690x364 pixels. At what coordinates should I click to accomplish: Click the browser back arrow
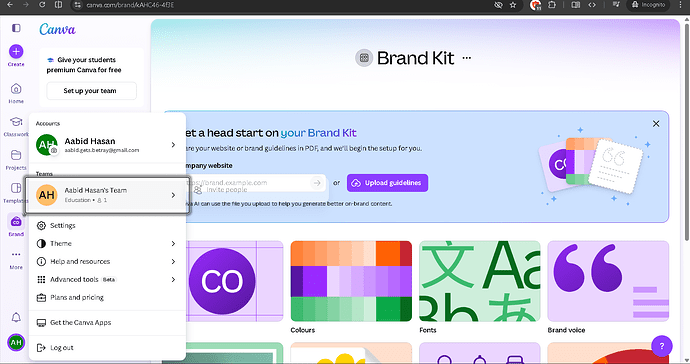[10, 5]
